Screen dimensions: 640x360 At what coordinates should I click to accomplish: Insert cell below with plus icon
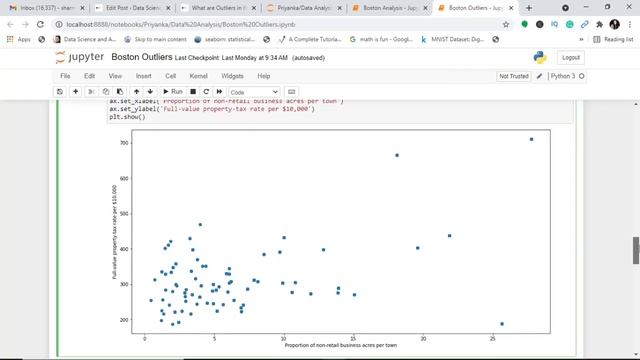coord(76,92)
